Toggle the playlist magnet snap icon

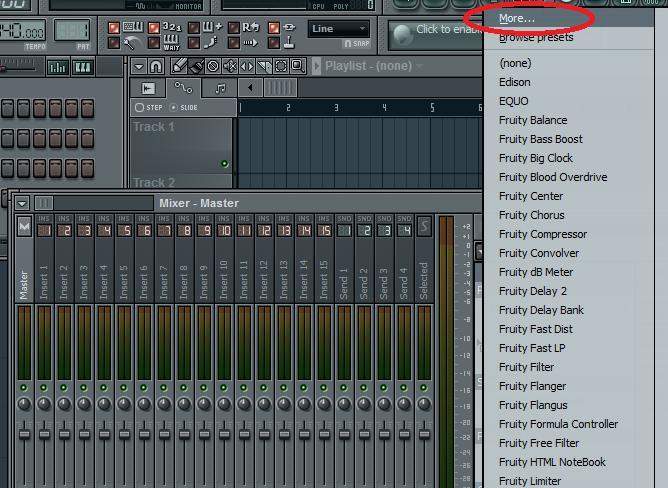pos(156,66)
